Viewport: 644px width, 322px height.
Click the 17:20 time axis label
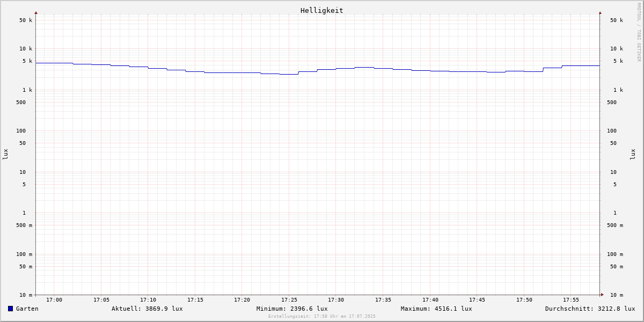pos(242,300)
